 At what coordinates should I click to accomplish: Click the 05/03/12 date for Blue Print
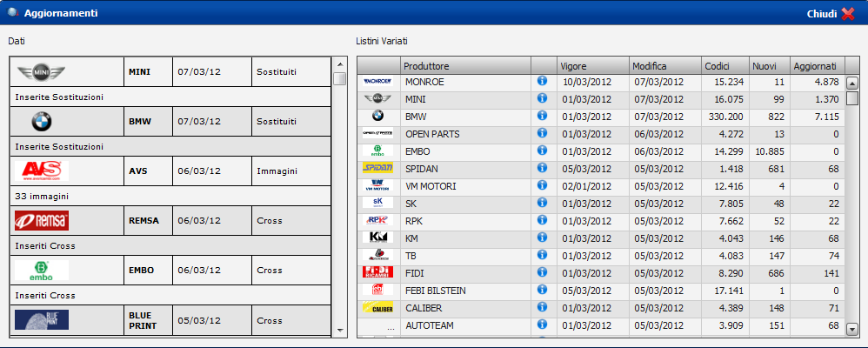pyautogui.click(x=199, y=320)
